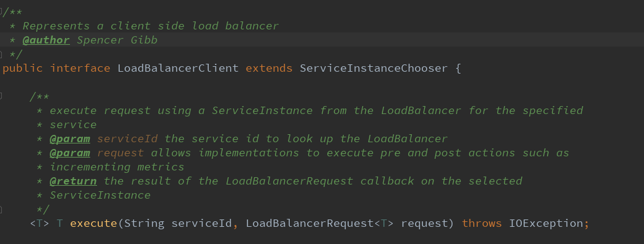Click the 'public' keyword
Viewport: 644px width, 244px height.
tap(23, 68)
